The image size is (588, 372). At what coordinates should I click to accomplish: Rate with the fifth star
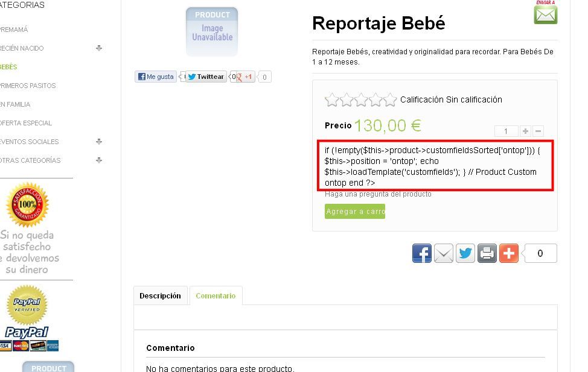coord(390,99)
